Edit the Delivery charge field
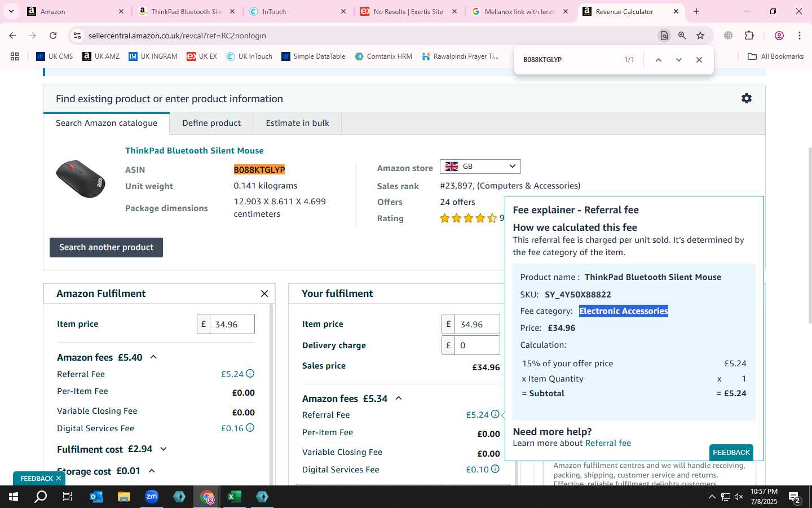The width and height of the screenshot is (812, 508). tap(477, 345)
